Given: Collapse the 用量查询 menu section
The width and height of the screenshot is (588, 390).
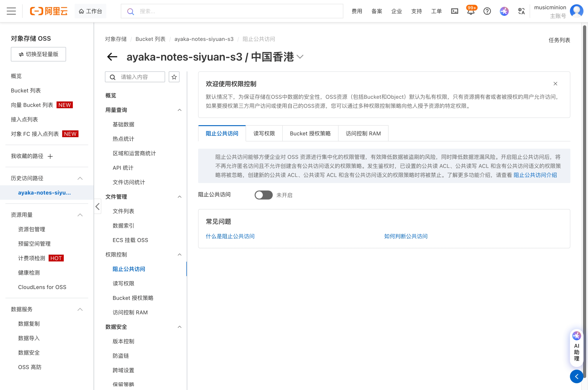Looking at the screenshot, I should [x=179, y=110].
